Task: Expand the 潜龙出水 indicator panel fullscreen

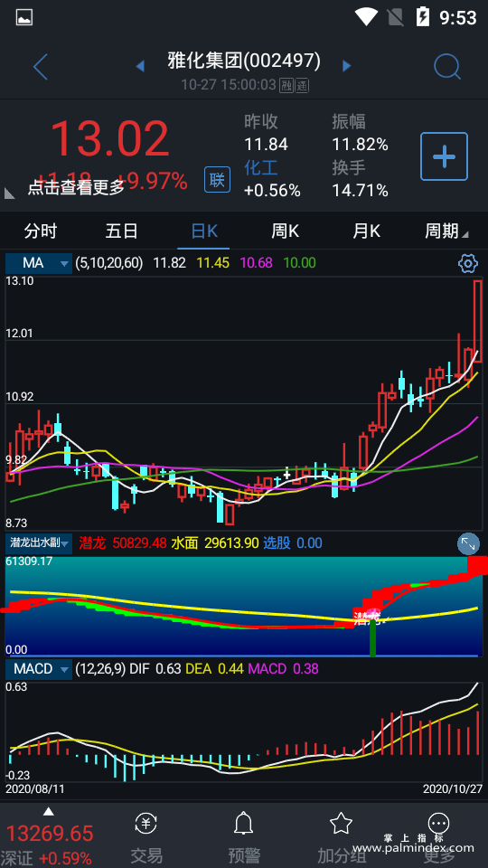Action: coord(468,544)
